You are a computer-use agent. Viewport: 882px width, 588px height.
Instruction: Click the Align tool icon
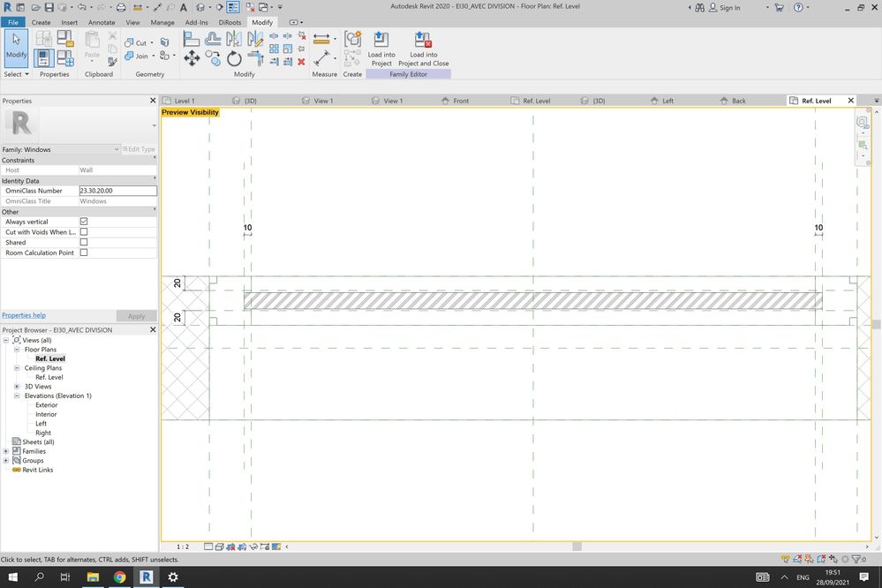192,39
